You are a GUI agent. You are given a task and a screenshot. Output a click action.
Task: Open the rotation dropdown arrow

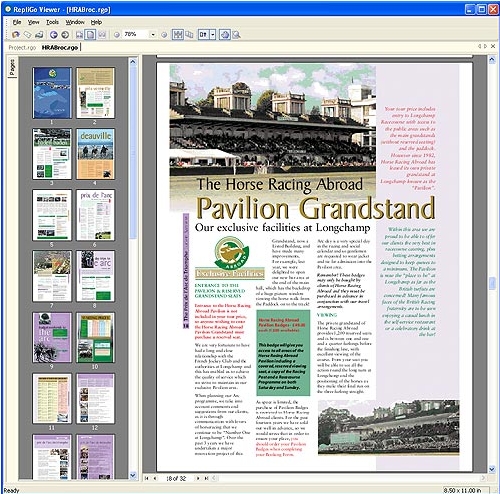213,34
